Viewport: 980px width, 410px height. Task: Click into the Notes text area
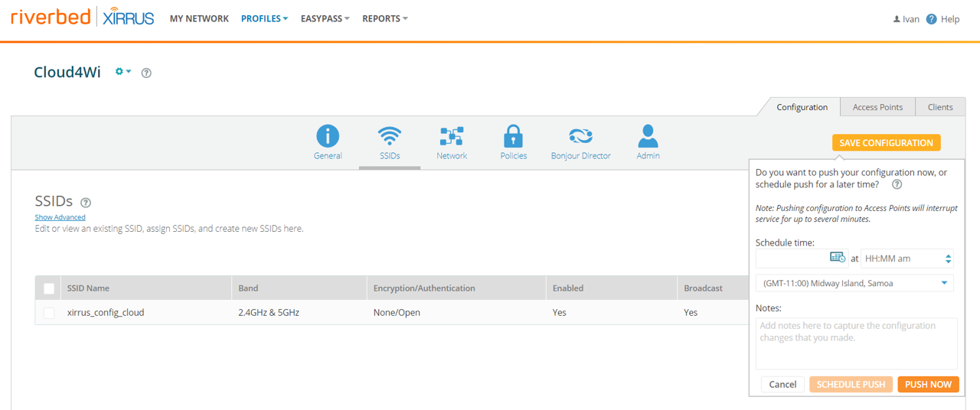click(856, 343)
